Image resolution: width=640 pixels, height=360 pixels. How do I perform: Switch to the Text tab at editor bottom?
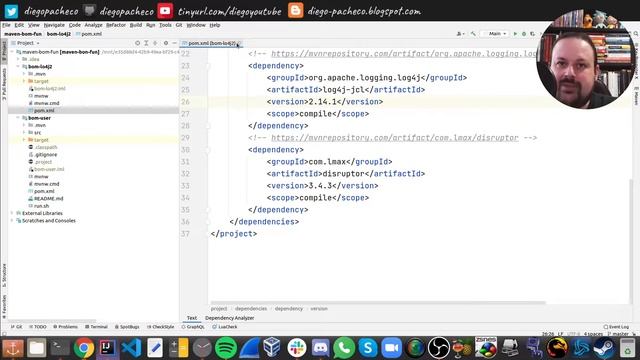point(192,318)
